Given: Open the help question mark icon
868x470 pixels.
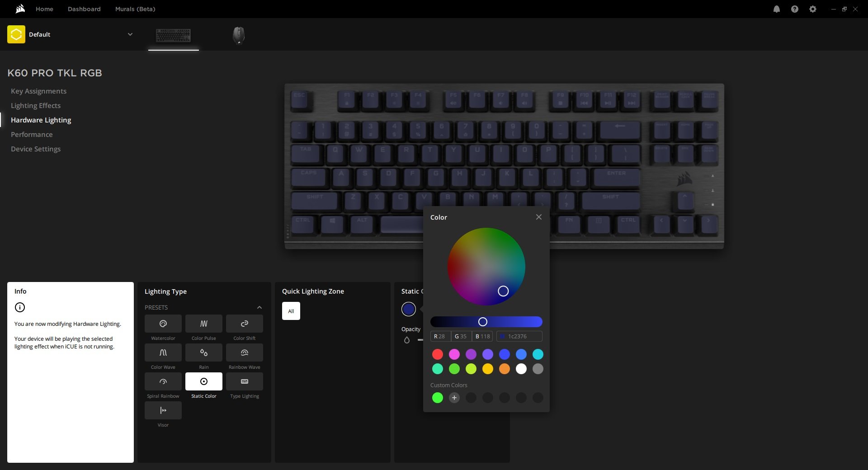Looking at the screenshot, I should (x=795, y=9).
